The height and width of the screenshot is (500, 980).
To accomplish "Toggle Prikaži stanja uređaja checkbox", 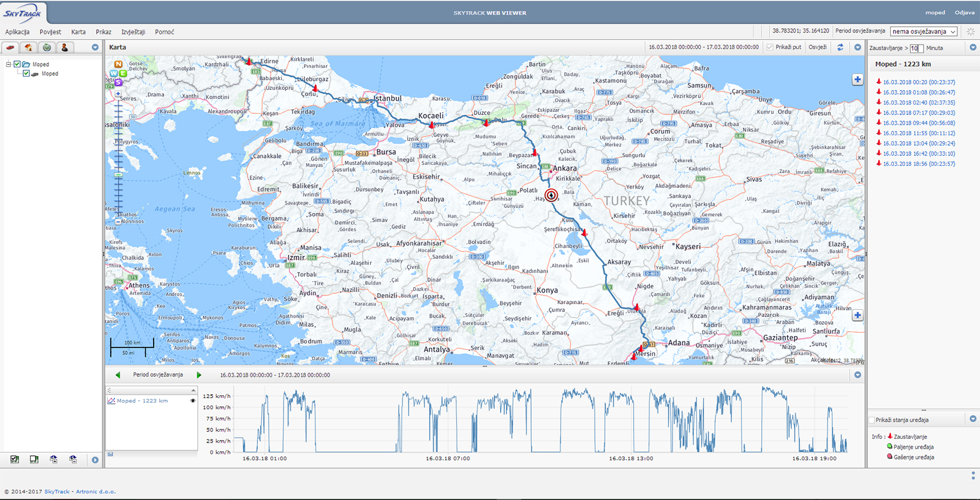I will pyautogui.click(x=872, y=420).
